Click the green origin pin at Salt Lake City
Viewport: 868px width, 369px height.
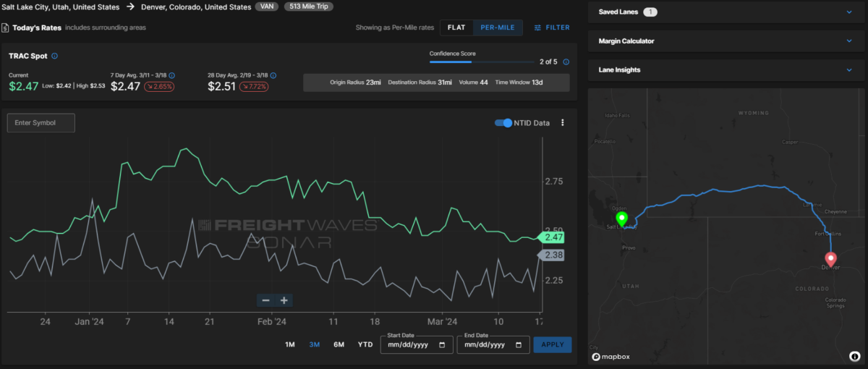(x=621, y=220)
